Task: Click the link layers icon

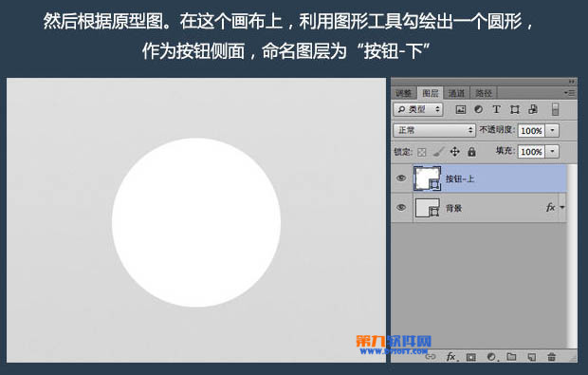Action: [x=431, y=357]
